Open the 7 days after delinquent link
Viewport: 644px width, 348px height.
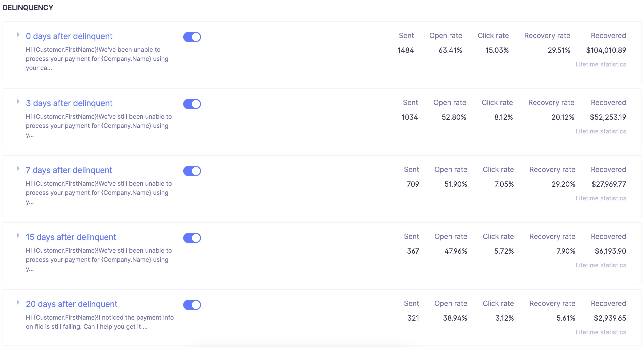69,170
